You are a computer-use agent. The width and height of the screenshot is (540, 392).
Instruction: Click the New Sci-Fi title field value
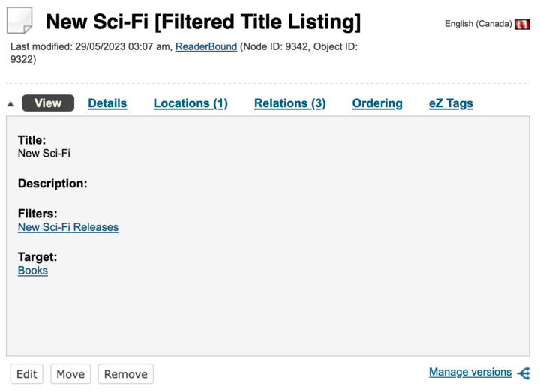coord(44,154)
